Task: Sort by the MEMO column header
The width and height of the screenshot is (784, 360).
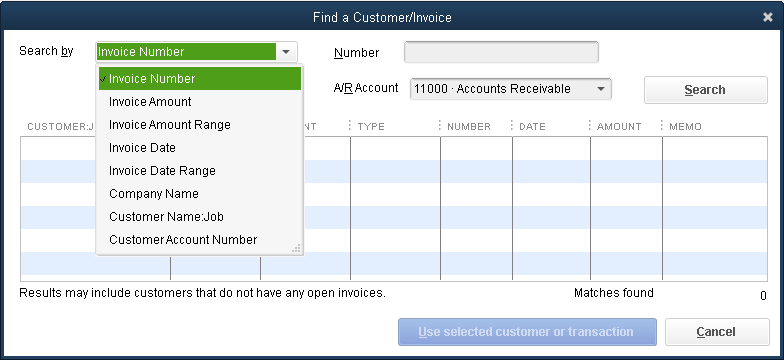Action: 685,126
